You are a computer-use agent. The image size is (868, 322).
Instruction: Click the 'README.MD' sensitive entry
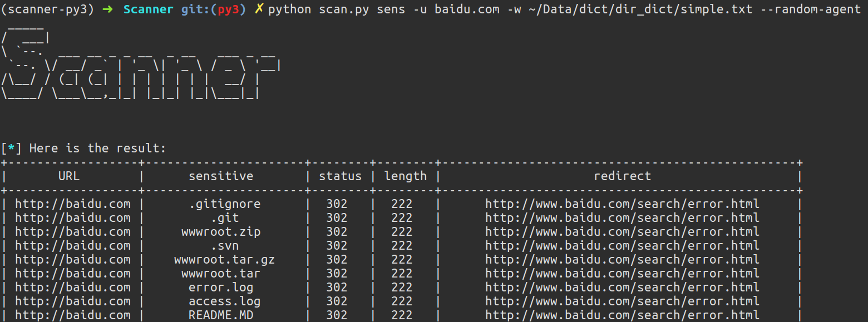221,315
